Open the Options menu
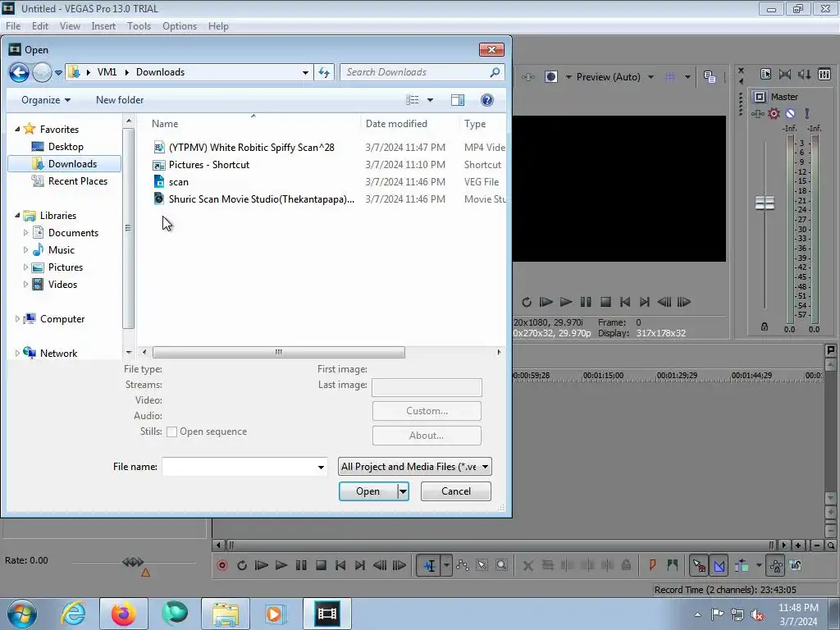The width and height of the screenshot is (840, 630). (180, 26)
